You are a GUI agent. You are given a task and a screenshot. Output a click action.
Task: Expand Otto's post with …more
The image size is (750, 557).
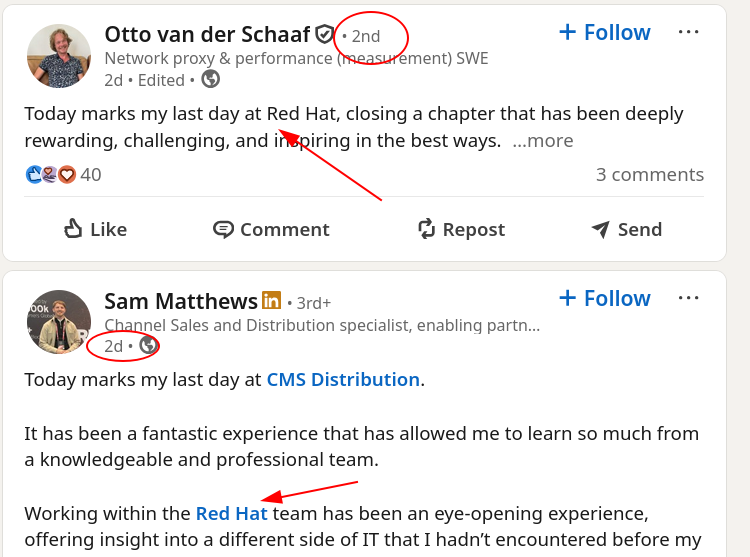pyautogui.click(x=543, y=141)
